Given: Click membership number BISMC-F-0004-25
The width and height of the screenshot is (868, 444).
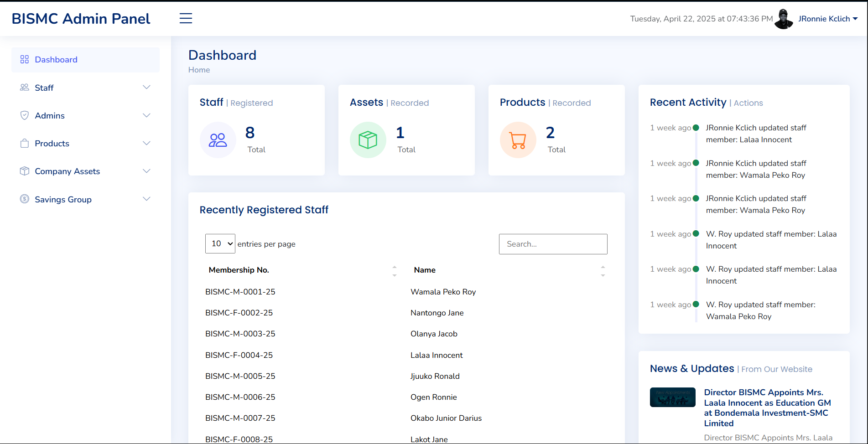Looking at the screenshot, I should (239, 355).
